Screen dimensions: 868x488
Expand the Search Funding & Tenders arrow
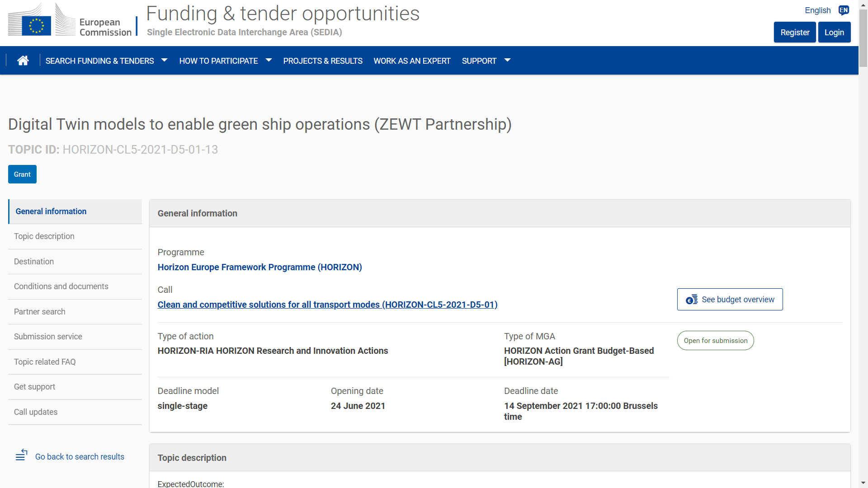point(165,61)
